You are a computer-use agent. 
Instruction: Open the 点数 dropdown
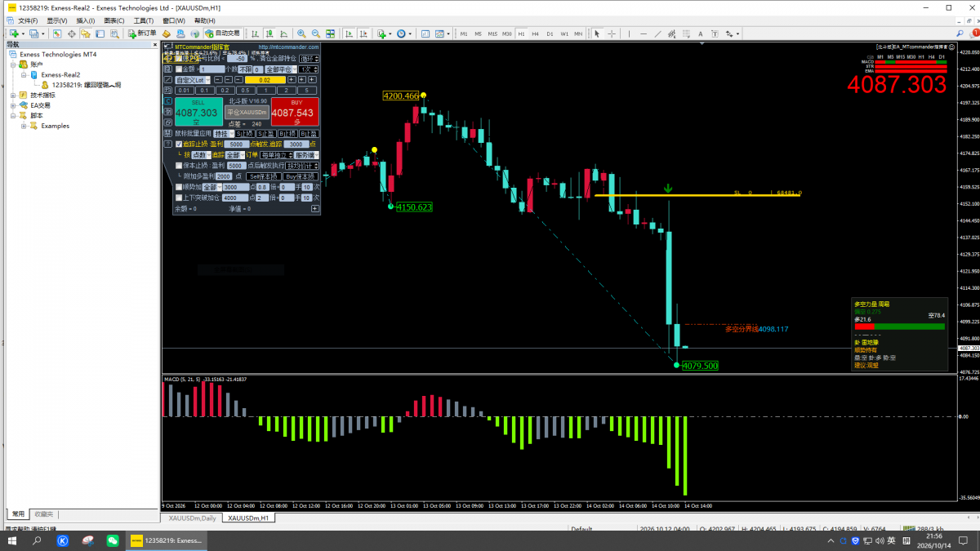click(x=200, y=154)
